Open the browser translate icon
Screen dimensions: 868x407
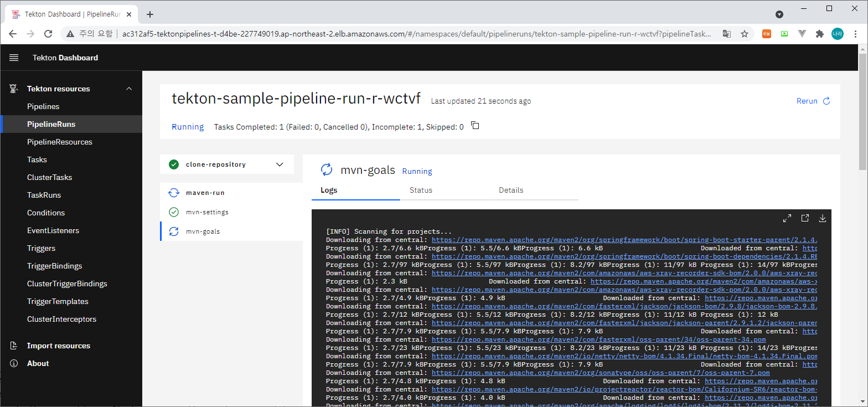727,34
